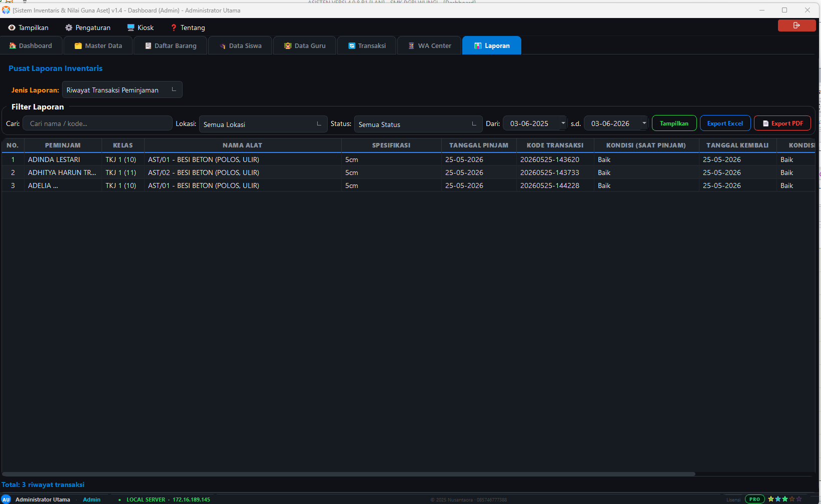Open the Status Semua Status dropdown
The height and width of the screenshot is (504, 821).
pos(418,124)
